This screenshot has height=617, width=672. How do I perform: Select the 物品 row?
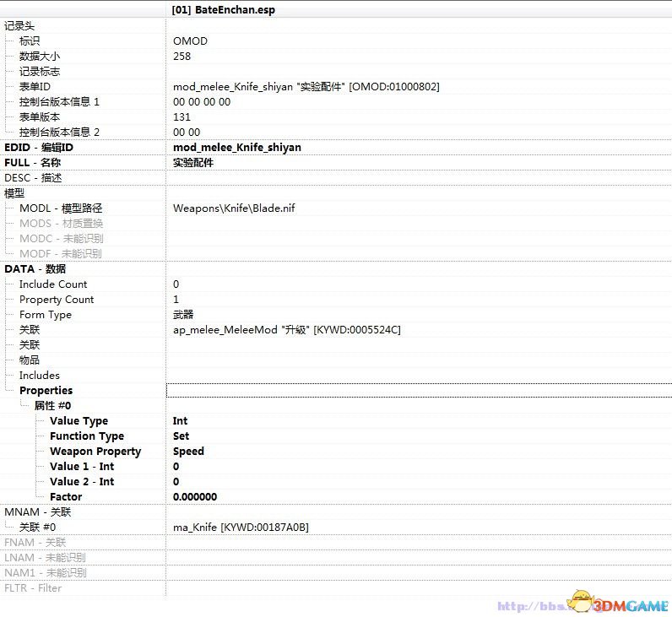pos(30,360)
